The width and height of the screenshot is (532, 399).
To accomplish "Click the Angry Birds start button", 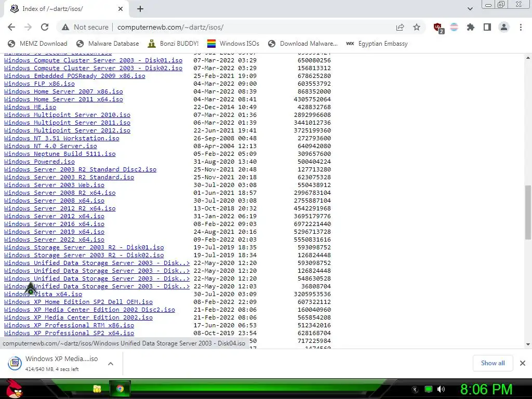I will click(x=14, y=389).
